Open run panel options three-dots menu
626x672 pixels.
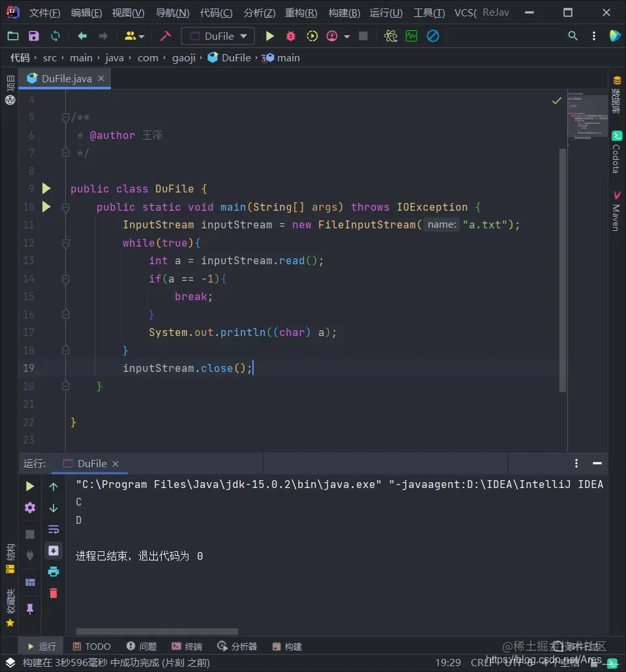coord(576,463)
